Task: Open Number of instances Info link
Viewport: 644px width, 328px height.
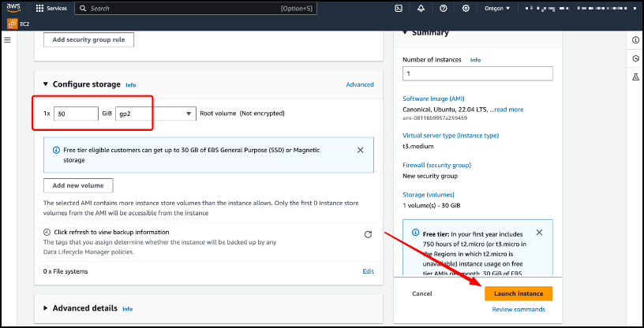Action: click(x=475, y=60)
